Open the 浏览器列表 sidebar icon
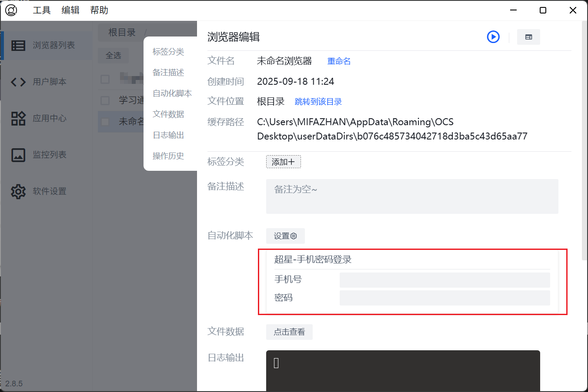This screenshot has width=588, height=392. 18,45
